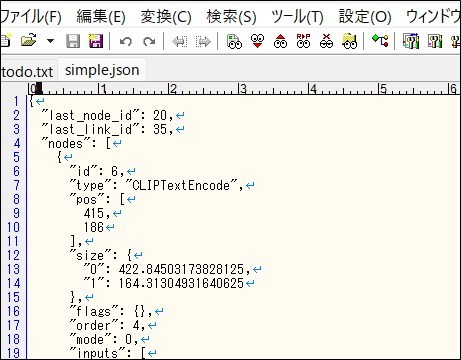Click the "type" key on line 7
Viewport: 461px width, 360px height.
point(90,185)
